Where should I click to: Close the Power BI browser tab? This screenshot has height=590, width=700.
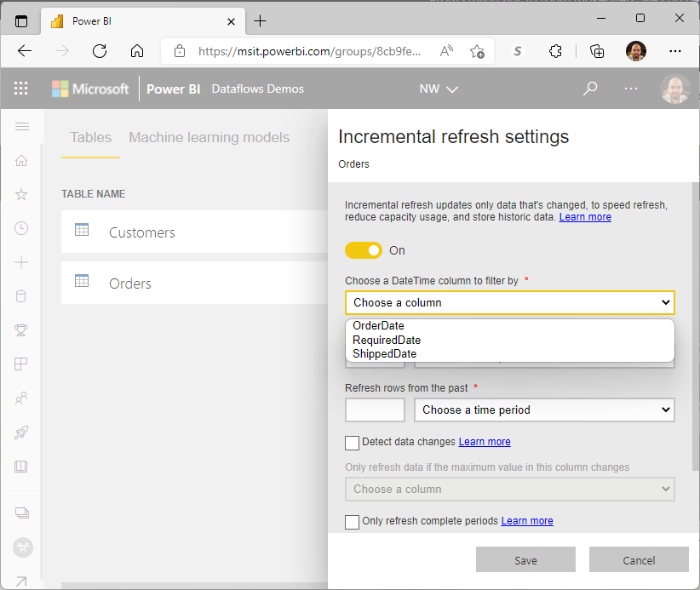pos(231,21)
